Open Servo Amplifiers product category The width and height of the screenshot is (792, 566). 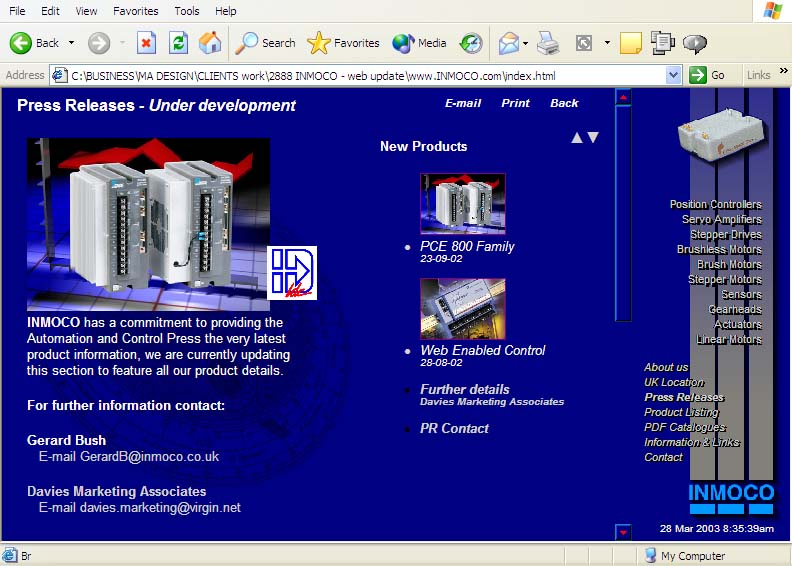(x=722, y=219)
